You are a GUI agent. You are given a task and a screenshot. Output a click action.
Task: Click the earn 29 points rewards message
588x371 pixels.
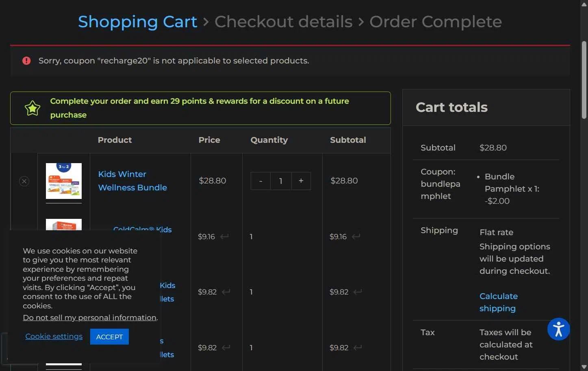200,108
